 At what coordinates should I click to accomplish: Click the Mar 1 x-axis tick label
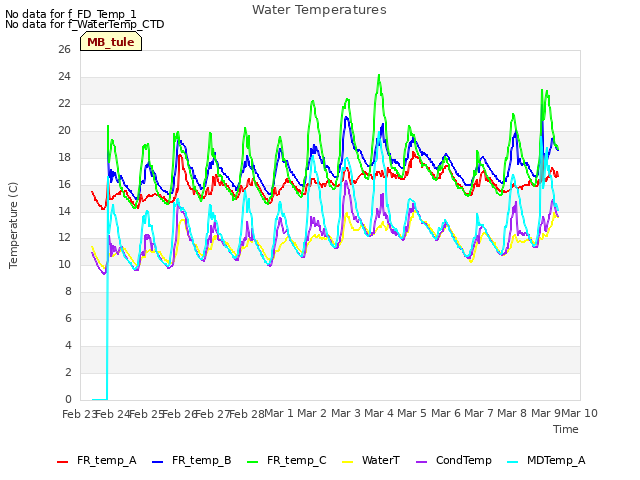(279, 413)
